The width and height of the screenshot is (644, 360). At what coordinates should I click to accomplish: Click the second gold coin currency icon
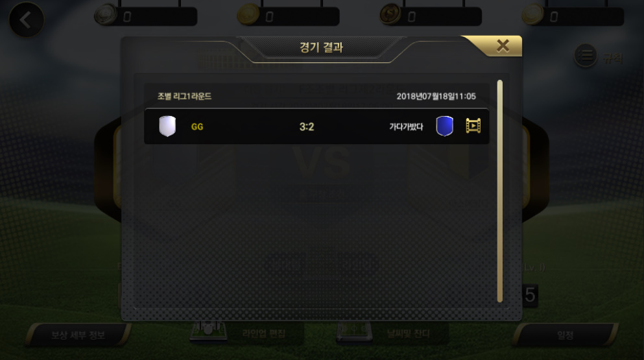(248, 15)
